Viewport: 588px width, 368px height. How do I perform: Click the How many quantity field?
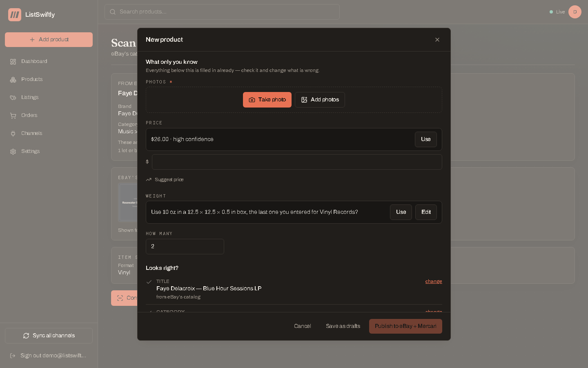[185, 247]
